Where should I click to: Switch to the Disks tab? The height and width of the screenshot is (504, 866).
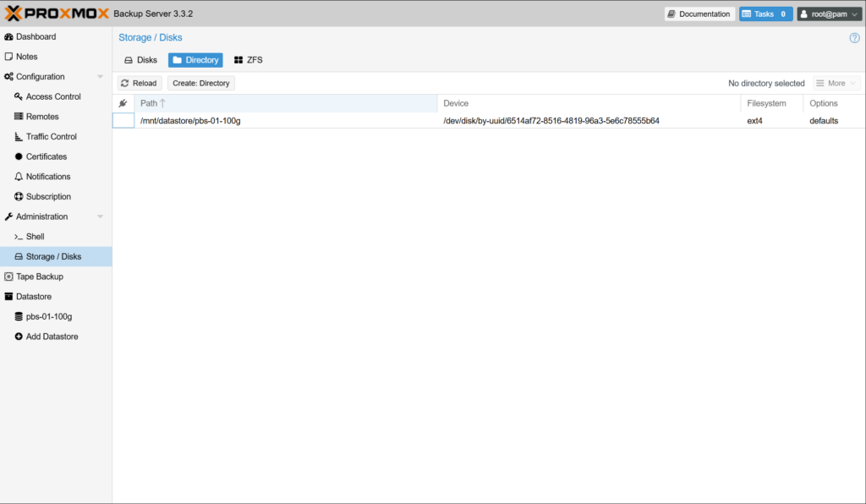coord(140,60)
